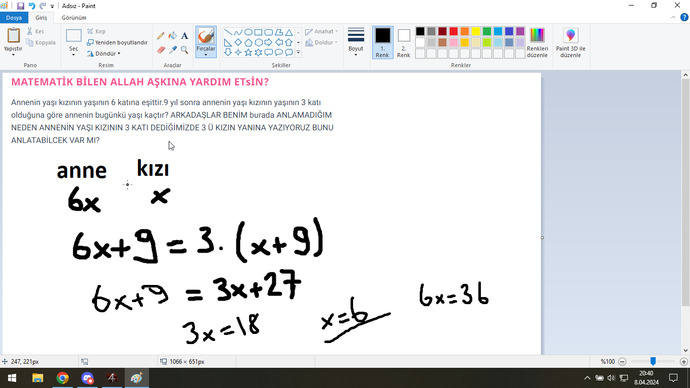
Task: Click the zoom in plus button
Action: [683, 362]
